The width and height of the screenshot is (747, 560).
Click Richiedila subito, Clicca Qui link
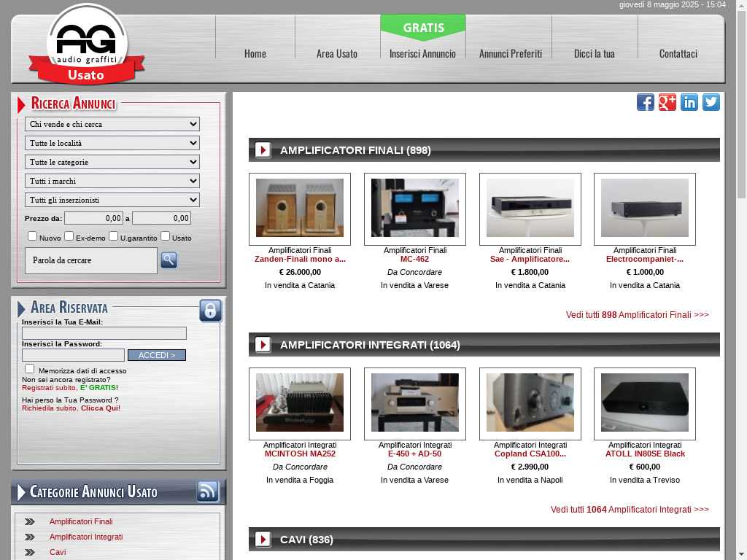click(71, 408)
